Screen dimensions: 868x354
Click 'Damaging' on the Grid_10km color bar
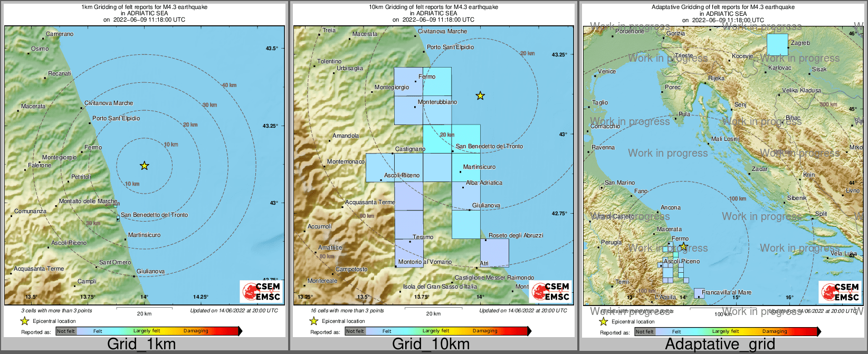tap(485, 331)
